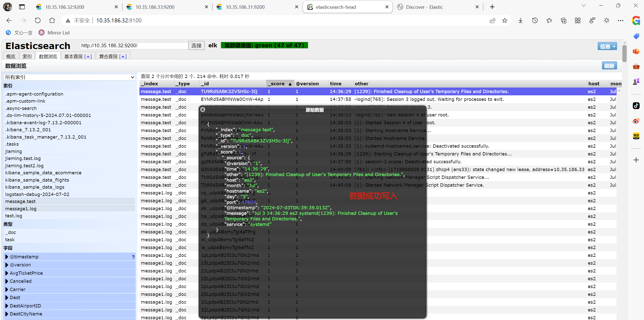Select the logstash-debug-2024-07-02 index
Image resolution: width=644 pixels, height=320 pixels.
click(x=69, y=194)
